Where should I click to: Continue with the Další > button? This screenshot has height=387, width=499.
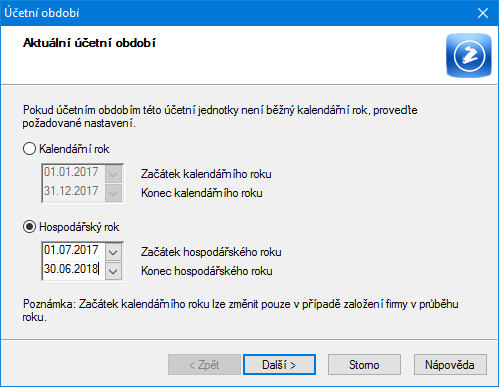(279, 365)
